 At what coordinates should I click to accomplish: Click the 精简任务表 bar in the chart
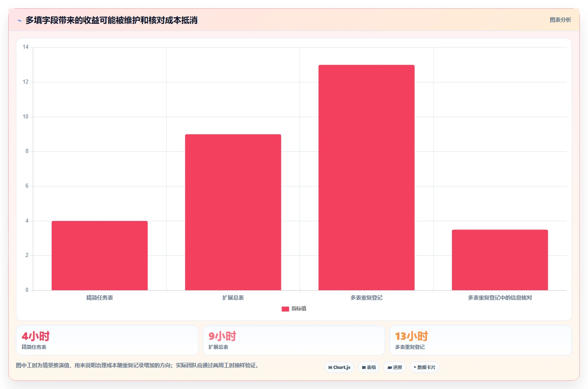click(100, 256)
